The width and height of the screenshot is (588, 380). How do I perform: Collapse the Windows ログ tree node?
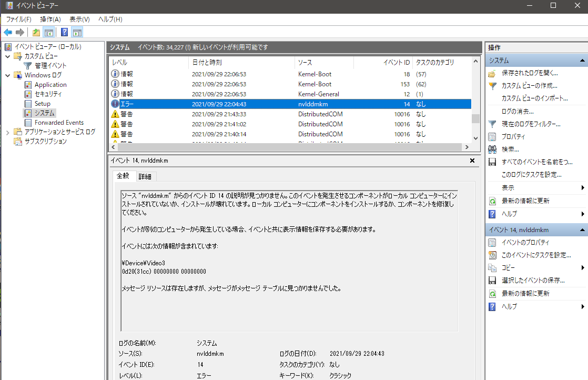point(8,75)
